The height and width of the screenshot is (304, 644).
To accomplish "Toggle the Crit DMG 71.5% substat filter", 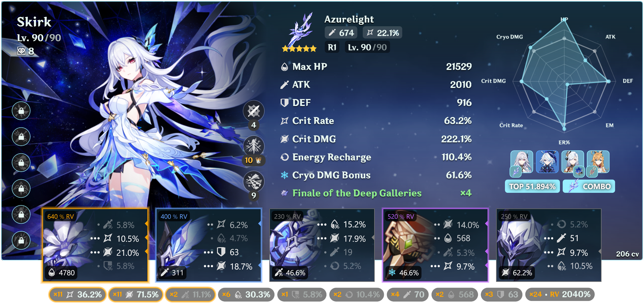I will click(x=136, y=295).
